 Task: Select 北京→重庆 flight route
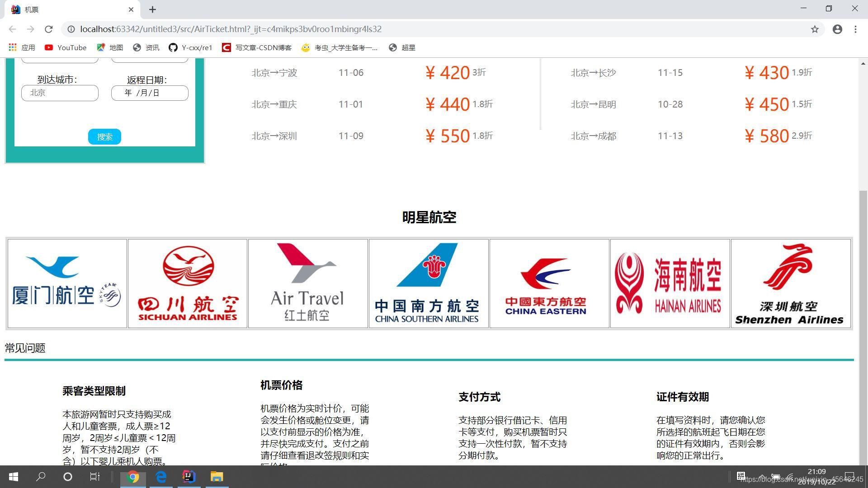pyautogui.click(x=274, y=104)
